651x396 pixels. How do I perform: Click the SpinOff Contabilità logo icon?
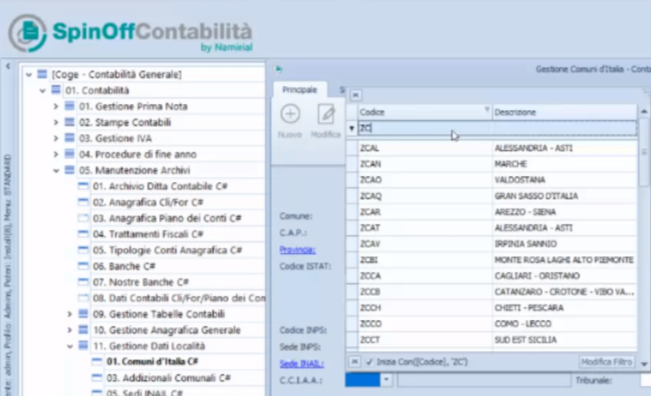point(27,33)
